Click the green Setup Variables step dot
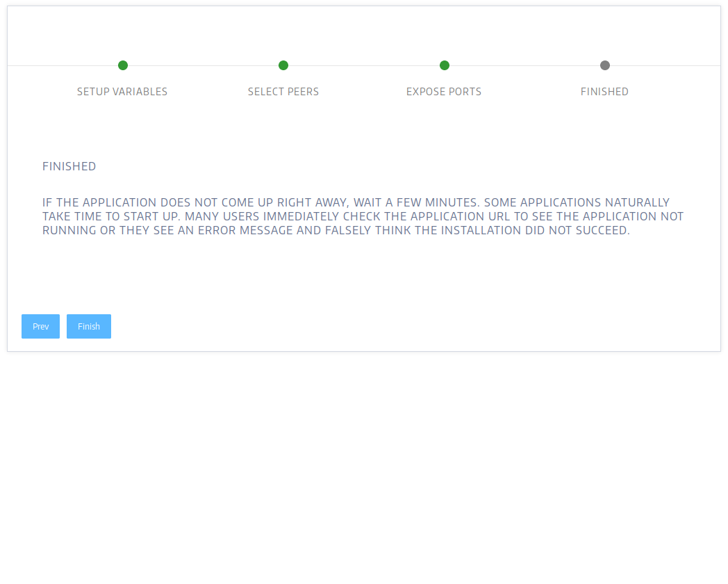 pyautogui.click(x=122, y=65)
